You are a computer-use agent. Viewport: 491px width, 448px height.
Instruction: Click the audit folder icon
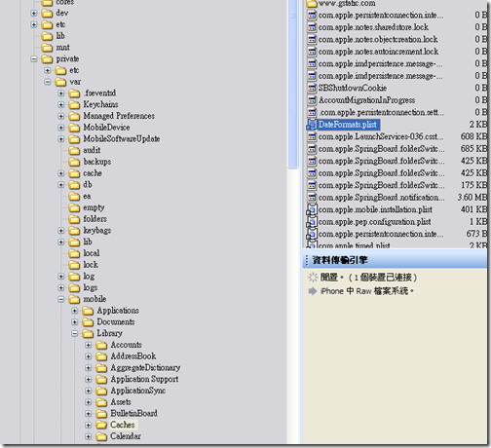[74, 150]
